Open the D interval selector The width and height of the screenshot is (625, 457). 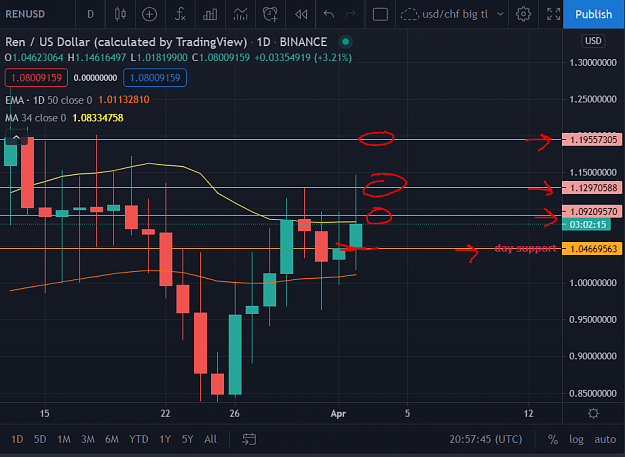(90, 14)
